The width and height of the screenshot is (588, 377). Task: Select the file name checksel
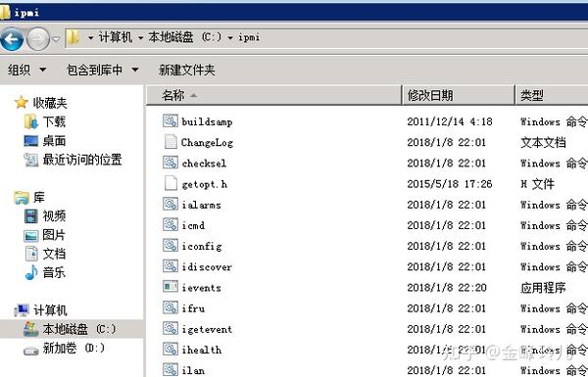[204, 163]
